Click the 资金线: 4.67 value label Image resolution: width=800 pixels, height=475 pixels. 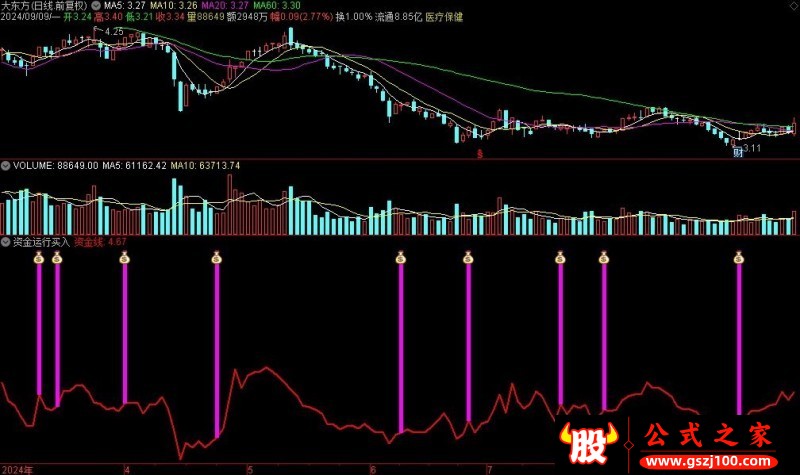[x=101, y=242]
